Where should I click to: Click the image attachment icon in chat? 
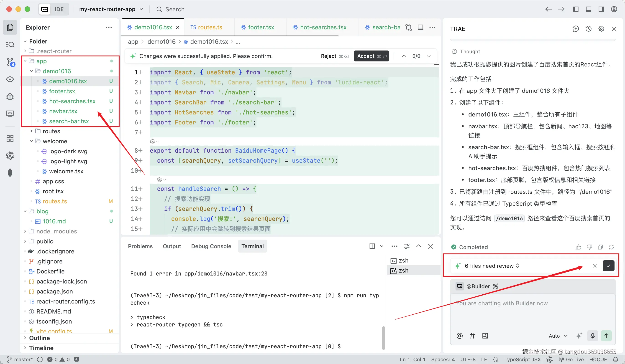(485, 336)
